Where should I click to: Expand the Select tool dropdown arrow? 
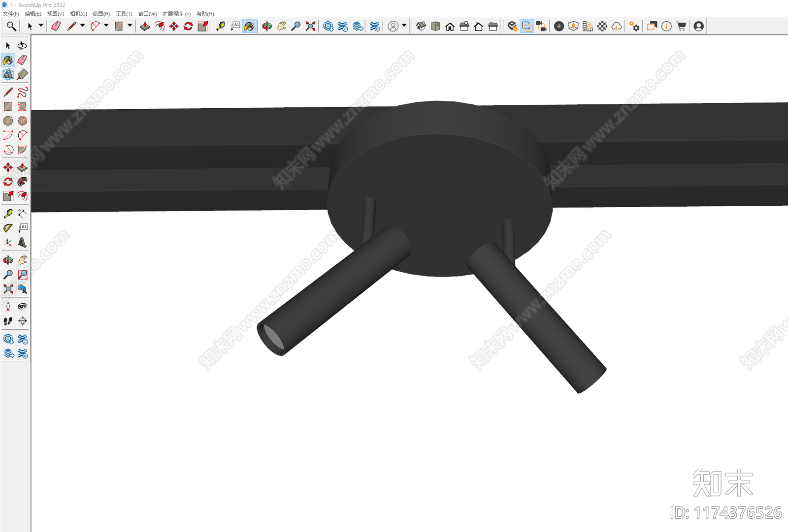click(41, 26)
